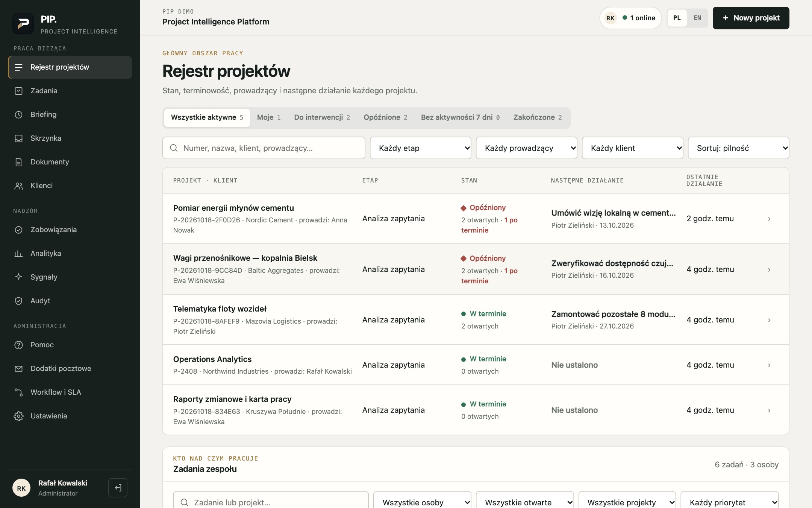Select the Moje tab
This screenshot has width=812, height=508.
coord(269,117)
